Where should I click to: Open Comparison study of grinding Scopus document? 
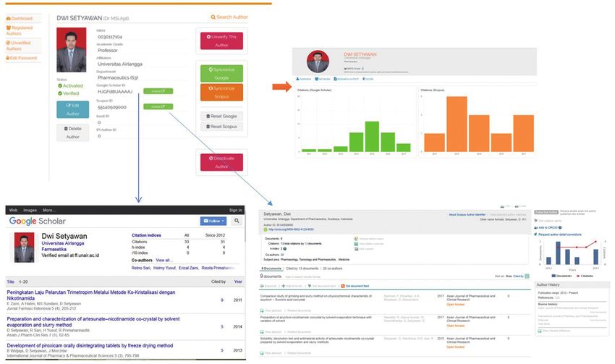315,297
